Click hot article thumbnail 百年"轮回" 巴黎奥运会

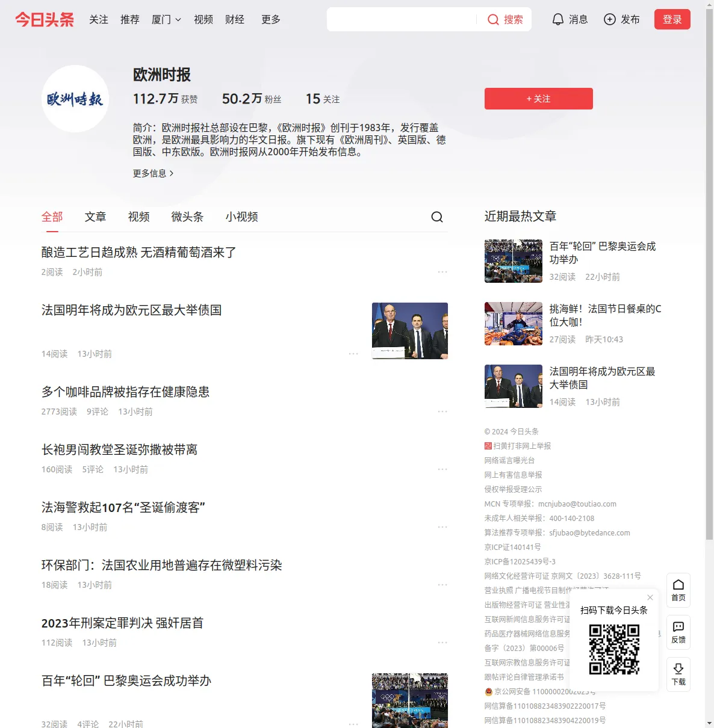coord(514,261)
